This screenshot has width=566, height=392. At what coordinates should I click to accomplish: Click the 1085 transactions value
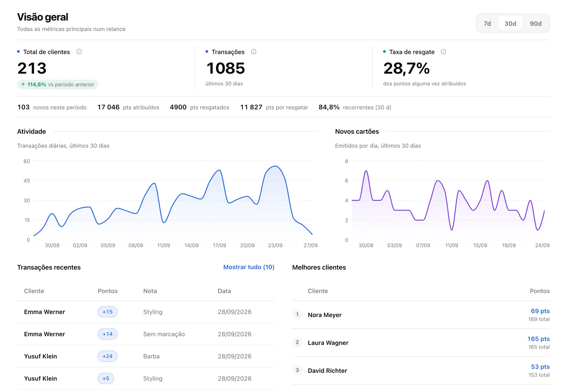click(x=225, y=68)
